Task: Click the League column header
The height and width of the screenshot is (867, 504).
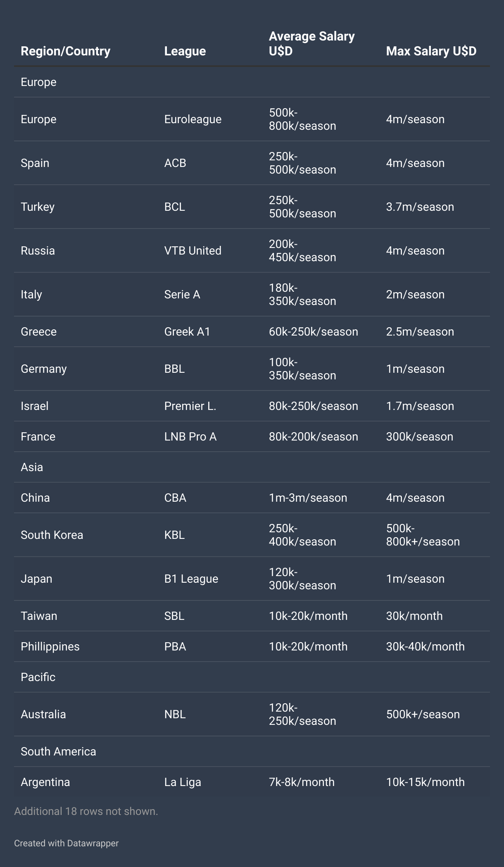Action: [185, 51]
